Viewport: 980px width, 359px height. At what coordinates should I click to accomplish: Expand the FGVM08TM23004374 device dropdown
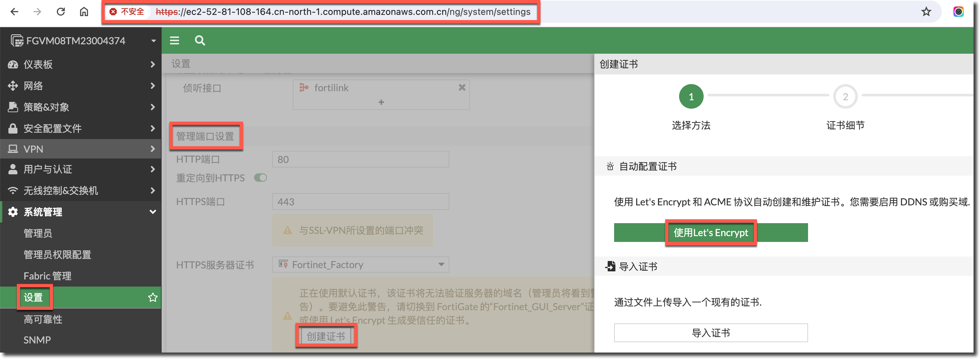[x=153, y=41]
